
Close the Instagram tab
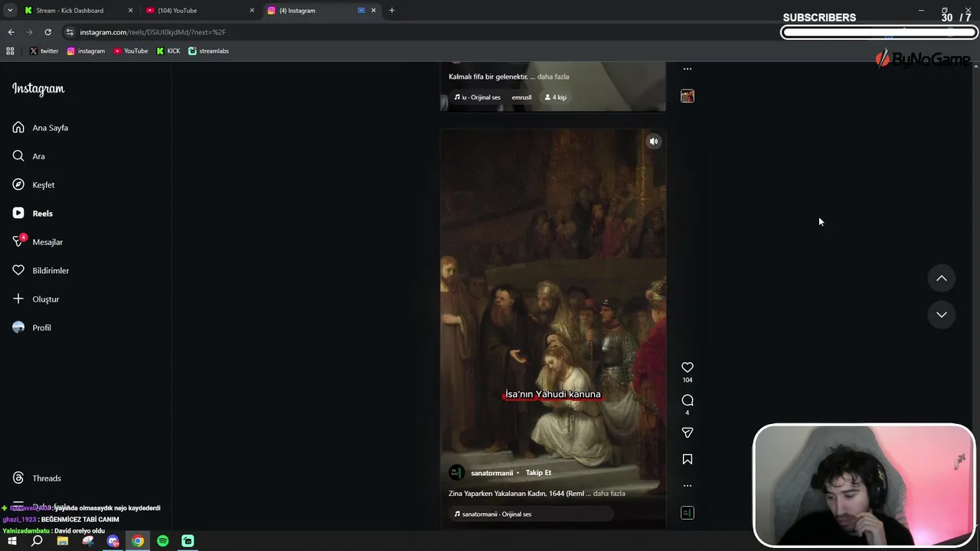click(x=374, y=11)
